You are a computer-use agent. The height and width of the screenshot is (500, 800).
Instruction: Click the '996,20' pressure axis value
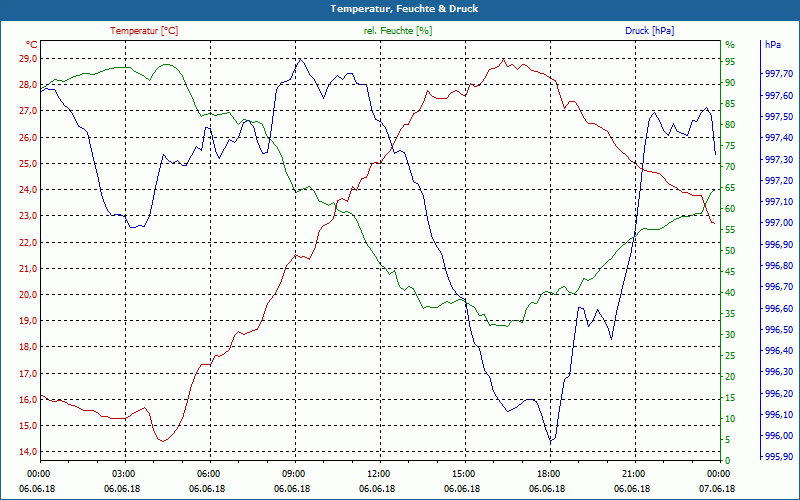pyautogui.click(x=779, y=393)
